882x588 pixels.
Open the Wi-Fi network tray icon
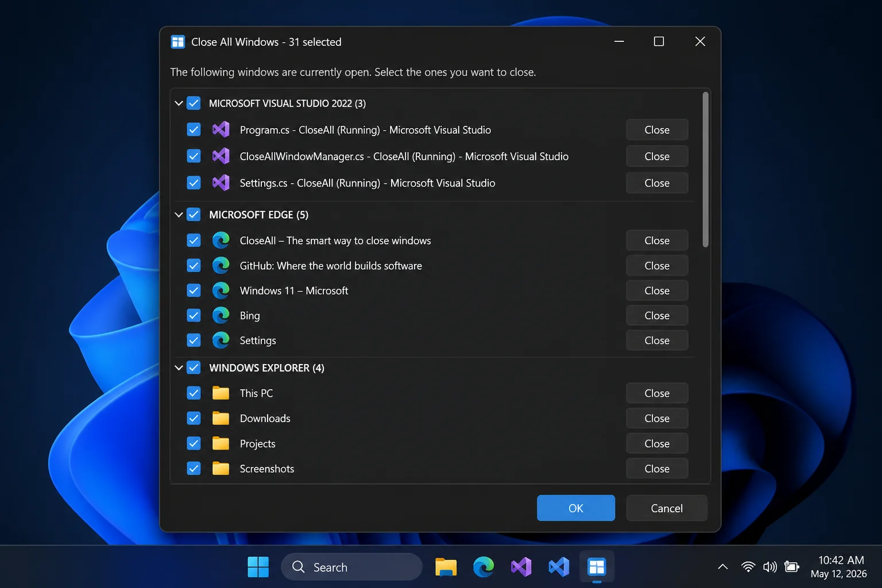point(748,567)
